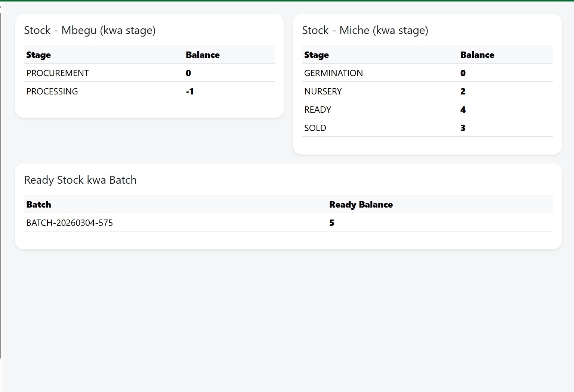
Task: Click the Balance header in Miche table
Action: tap(477, 55)
